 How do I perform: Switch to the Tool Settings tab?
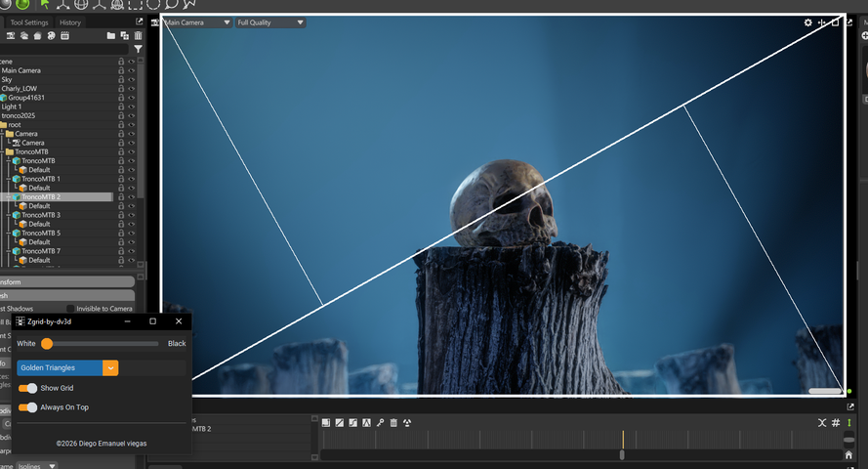(x=28, y=22)
